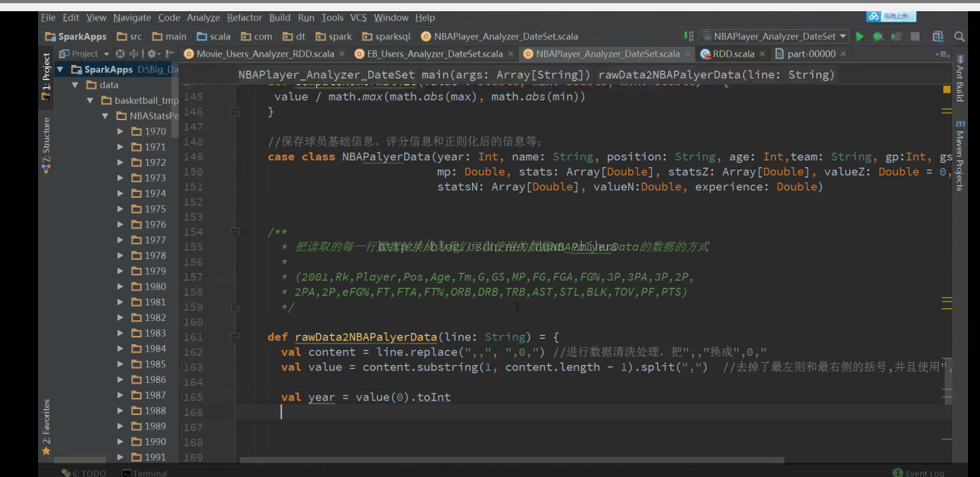Open the VCS menu
This screenshot has width=980, height=477.
click(359, 17)
